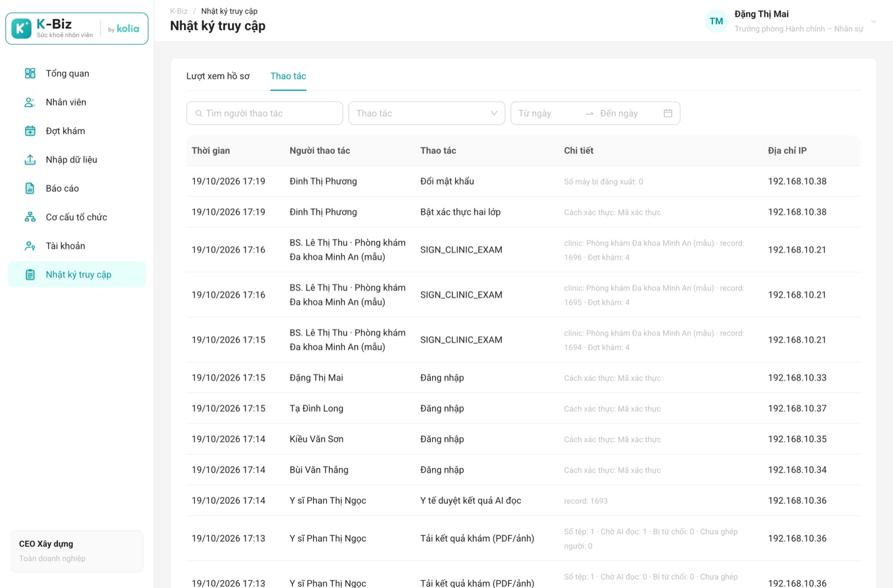The width and height of the screenshot is (893, 588).
Task: Expand the user profile chevron
Action: (873, 21)
